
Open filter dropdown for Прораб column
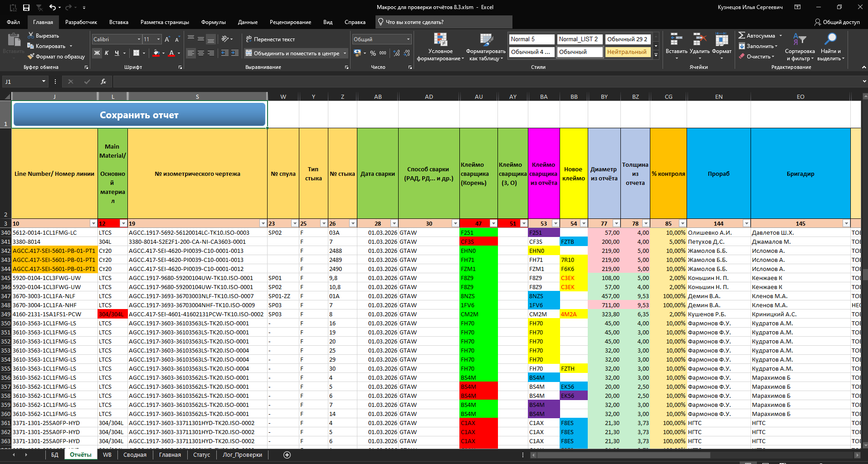point(746,223)
